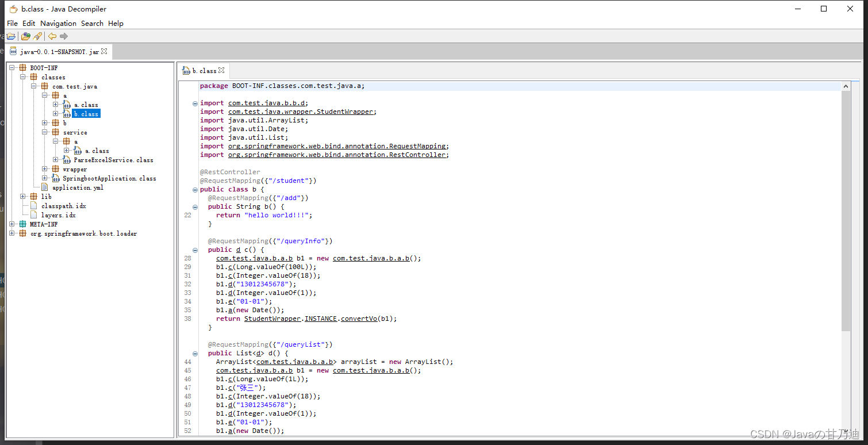Collapse the BOOT-INF tree node

pos(11,68)
